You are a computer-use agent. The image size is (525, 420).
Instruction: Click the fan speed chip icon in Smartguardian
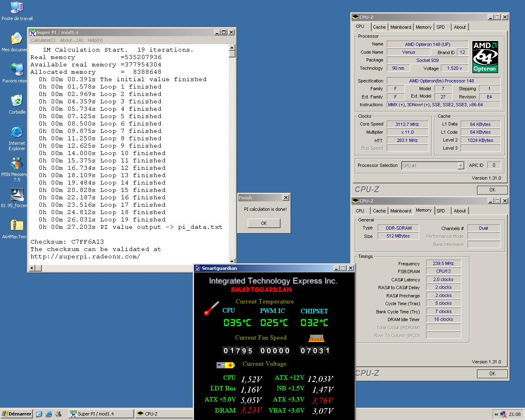(316, 338)
